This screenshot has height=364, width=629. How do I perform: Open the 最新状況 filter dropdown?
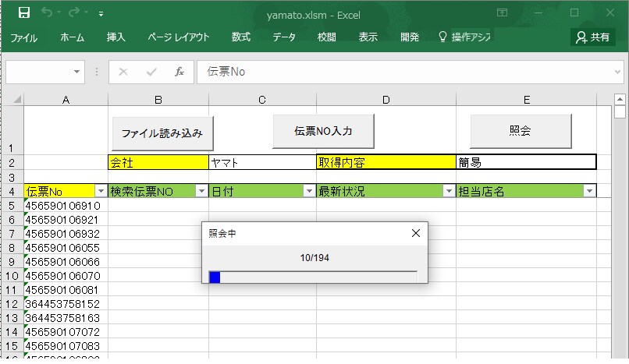pyautogui.click(x=449, y=192)
